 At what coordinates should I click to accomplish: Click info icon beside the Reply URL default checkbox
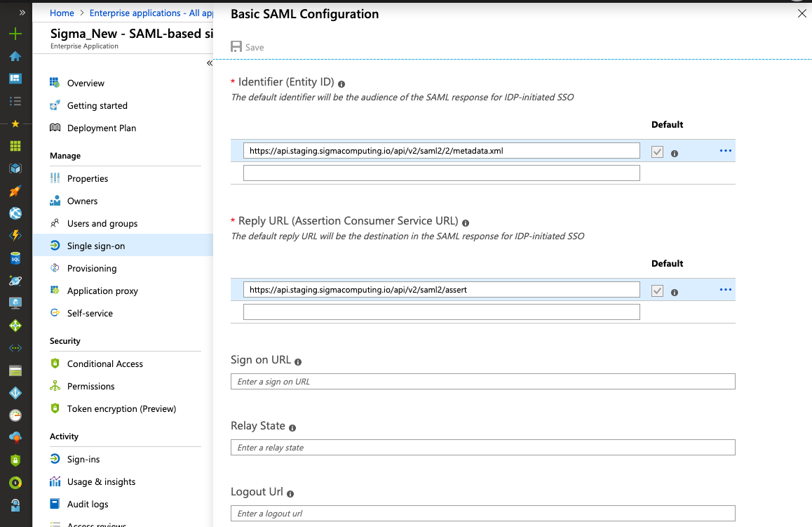pos(675,292)
